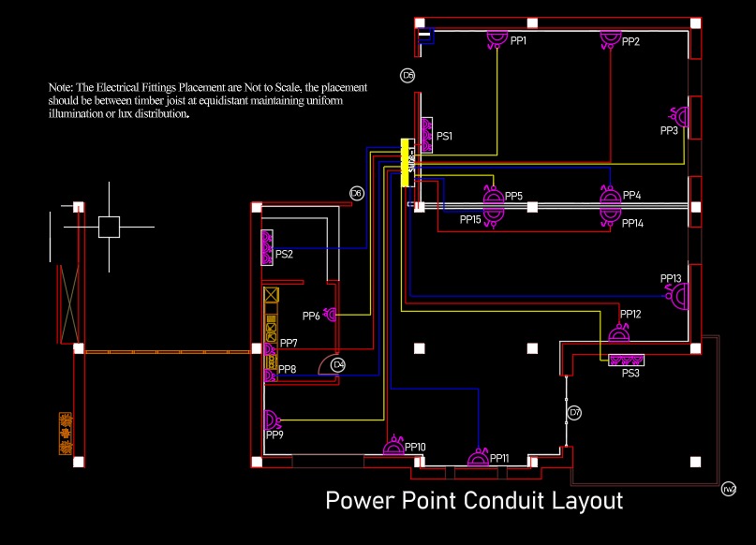Select the PP11 power point symbol
The image size is (756, 545).
point(479,457)
